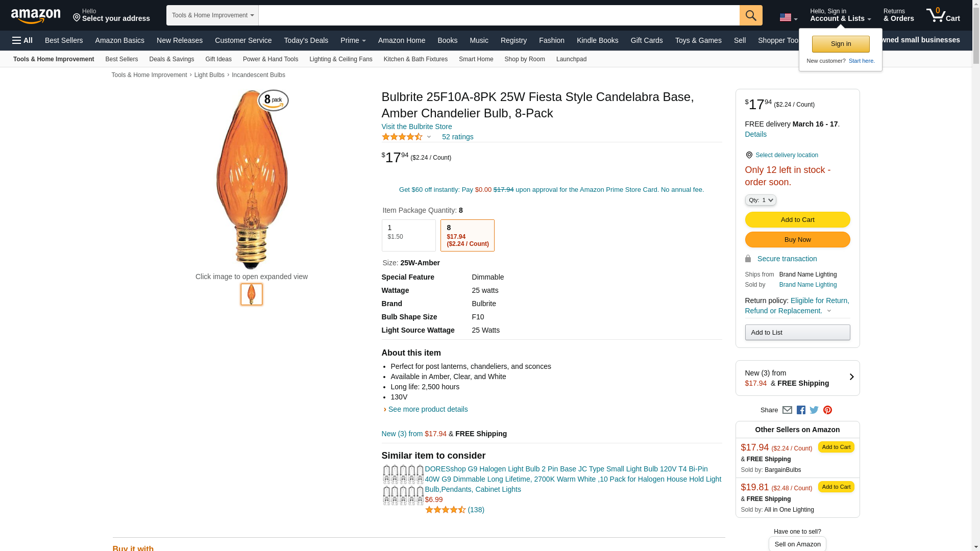Image resolution: width=980 pixels, height=551 pixels.
Task: Open the Qty quantity dropdown
Action: [760, 200]
